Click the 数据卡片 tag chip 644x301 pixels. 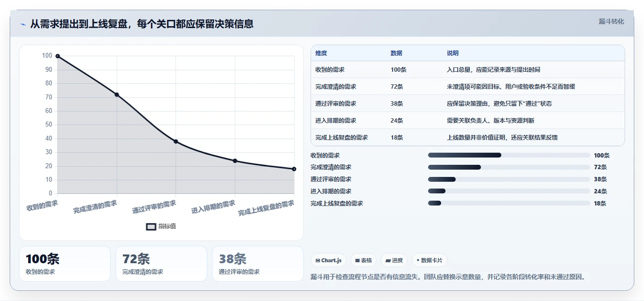[x=429, y=260]
